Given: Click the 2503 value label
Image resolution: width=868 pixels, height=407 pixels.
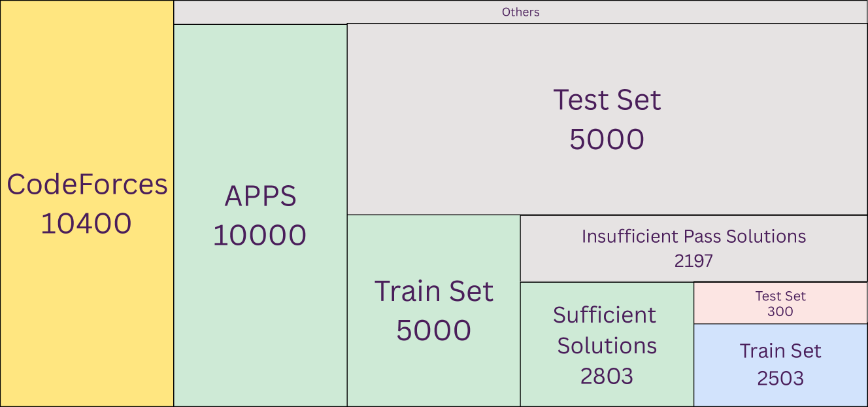Looking at the screenshot, I should point(780,378).
